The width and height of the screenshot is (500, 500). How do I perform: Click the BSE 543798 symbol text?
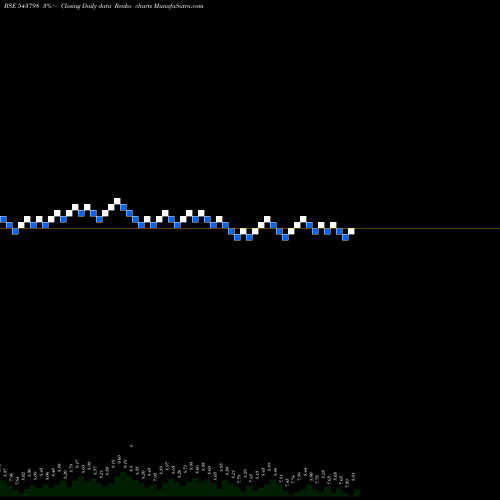coord(22,6)
